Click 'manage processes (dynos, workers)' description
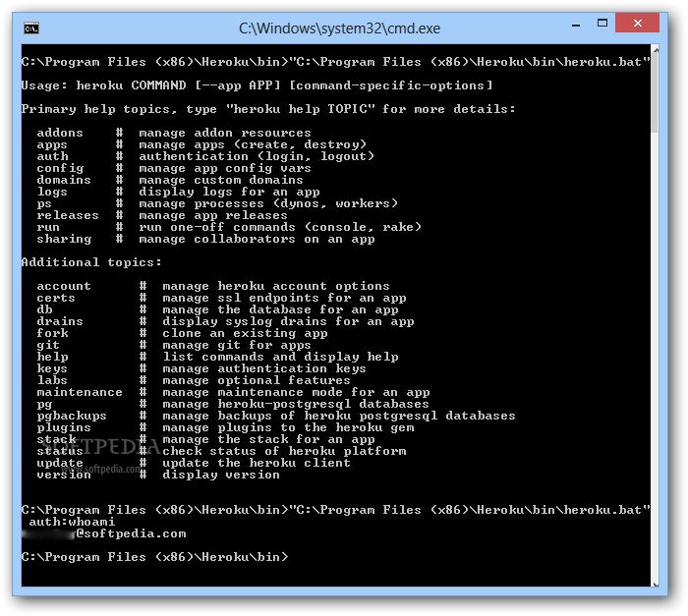Screen dimensions: 688x616 coord(268,203)
